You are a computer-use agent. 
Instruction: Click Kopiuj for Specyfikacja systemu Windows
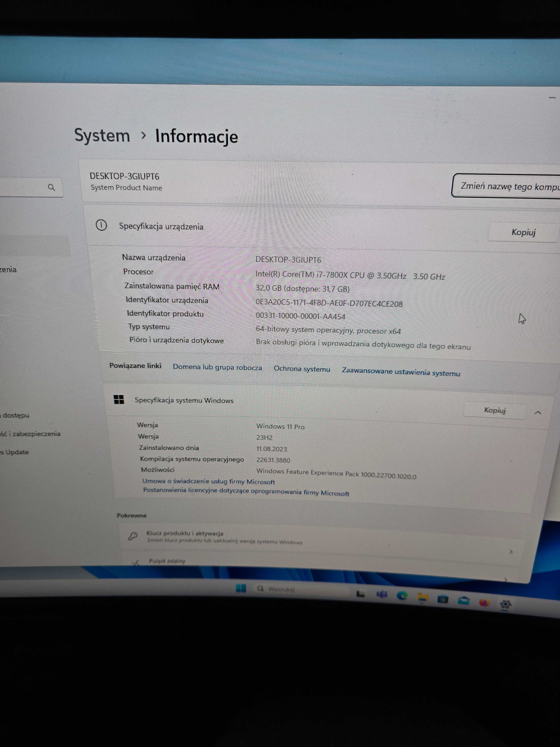point(494,410)
